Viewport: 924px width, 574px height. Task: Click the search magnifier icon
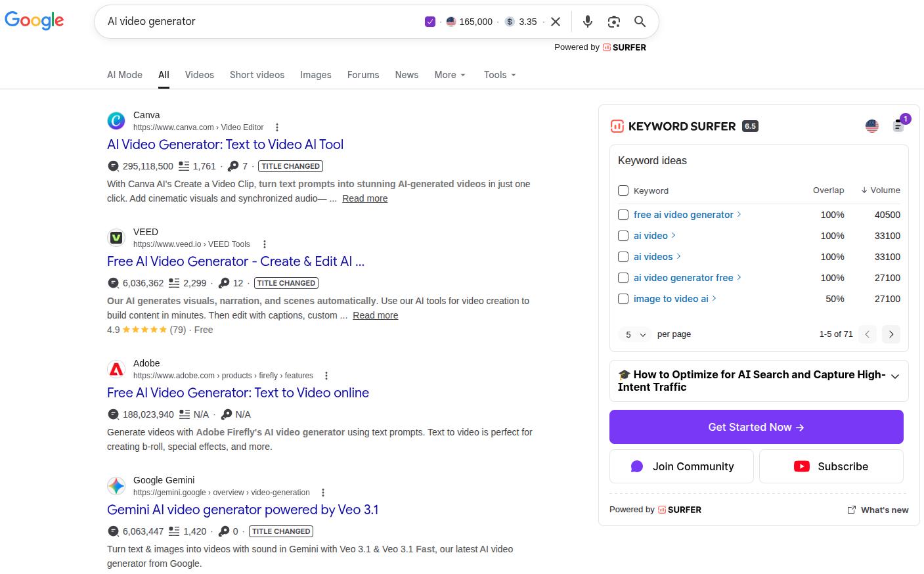pos(640,22)
